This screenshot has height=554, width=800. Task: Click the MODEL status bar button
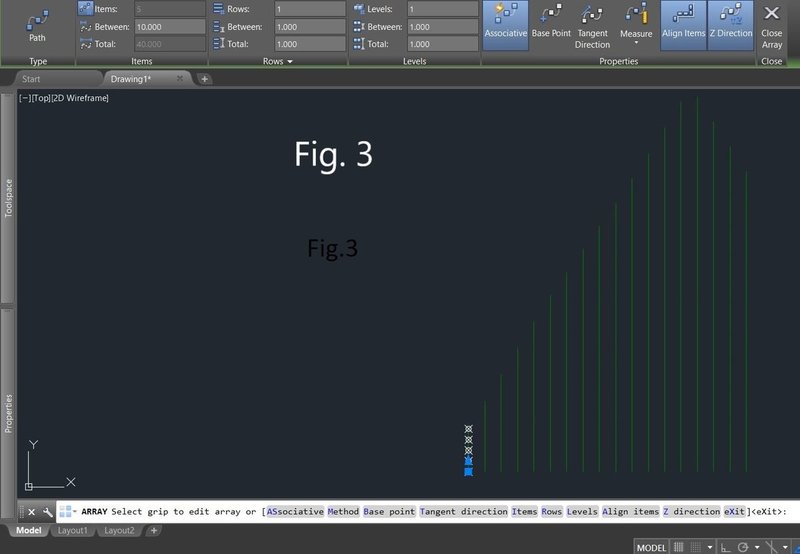pos(651,547)
